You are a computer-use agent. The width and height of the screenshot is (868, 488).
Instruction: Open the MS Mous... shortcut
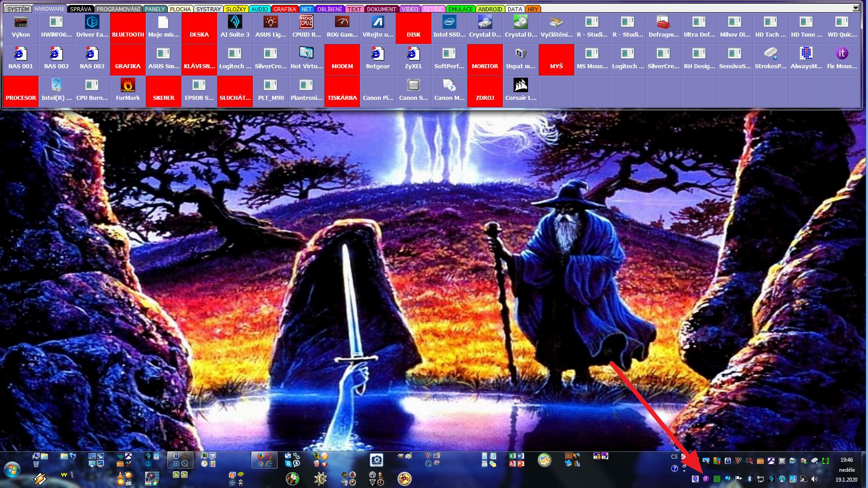coord(592,60)
